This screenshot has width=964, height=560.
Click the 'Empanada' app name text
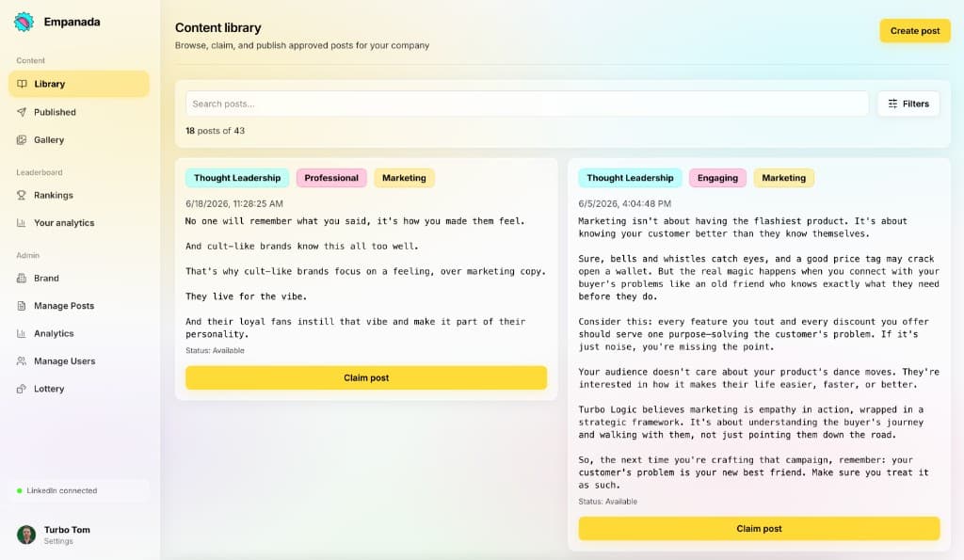coord(72,23)
